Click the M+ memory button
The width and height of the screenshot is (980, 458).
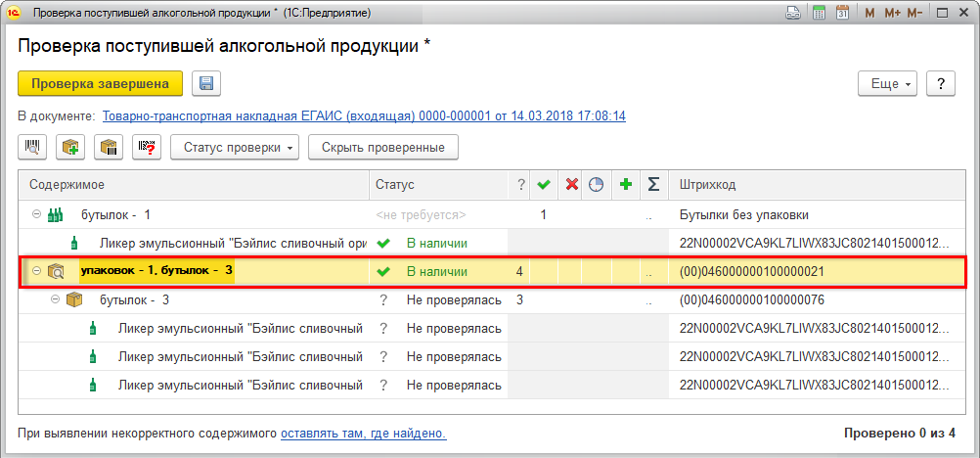tap(892, 13)
